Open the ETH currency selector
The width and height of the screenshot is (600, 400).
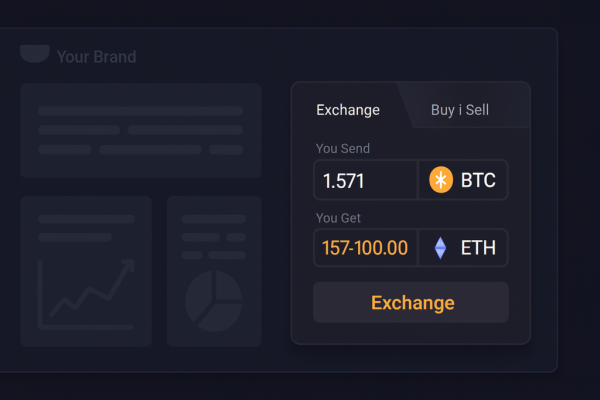464,248
